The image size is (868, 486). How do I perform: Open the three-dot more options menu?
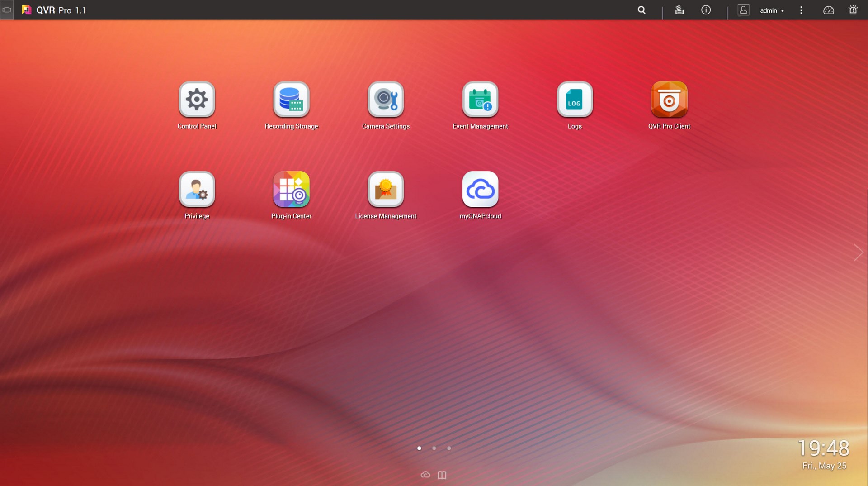coord(801,10)
